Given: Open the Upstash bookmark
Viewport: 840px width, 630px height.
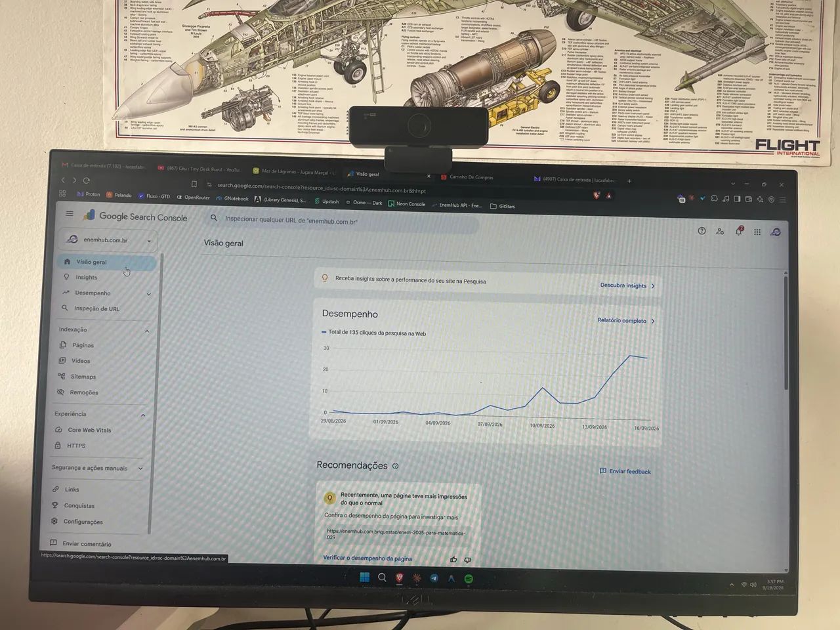Looking at the screenshot, I should point(327,201).
